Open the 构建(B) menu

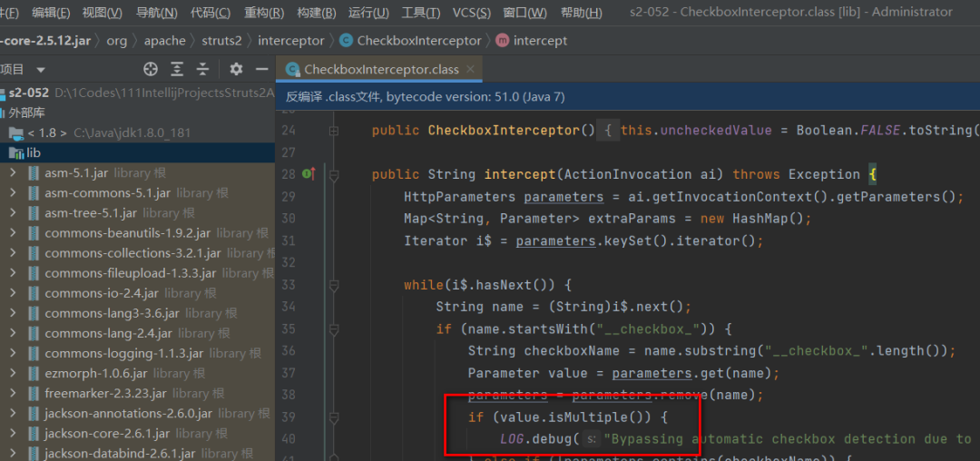317,13
